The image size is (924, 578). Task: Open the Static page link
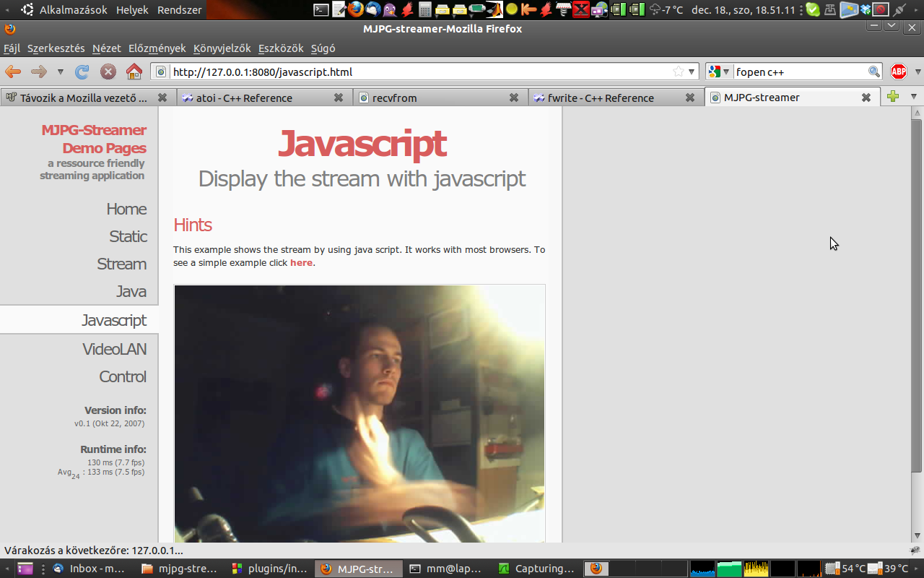pyautogui.click(x=128, y=236)
